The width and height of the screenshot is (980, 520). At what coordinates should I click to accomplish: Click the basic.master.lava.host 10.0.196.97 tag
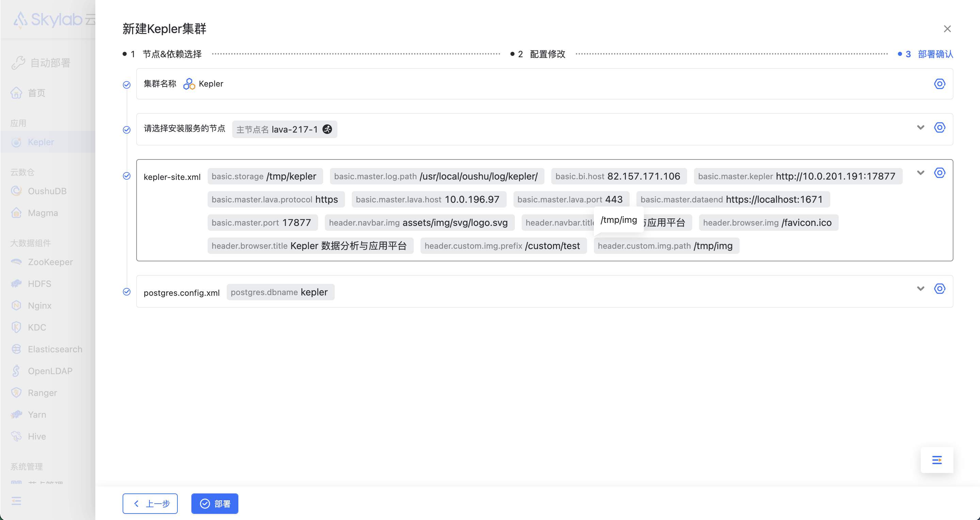coord(429,199)
